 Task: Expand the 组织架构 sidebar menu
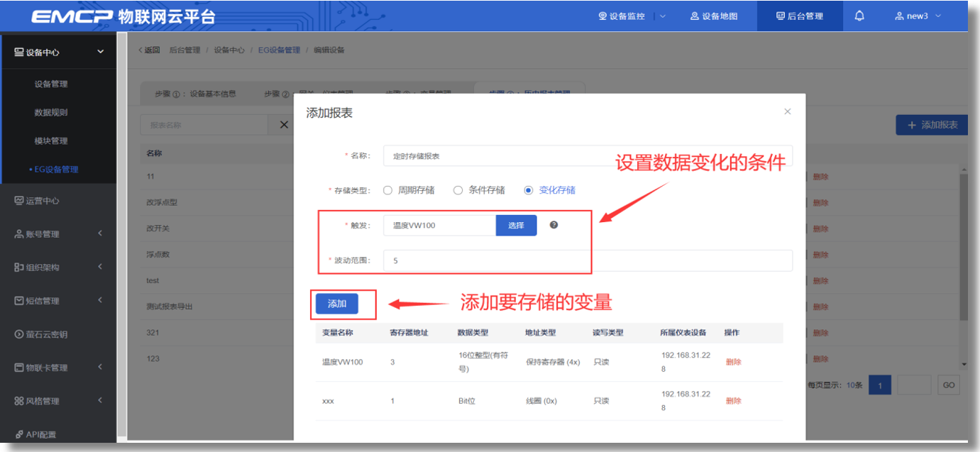58,267
